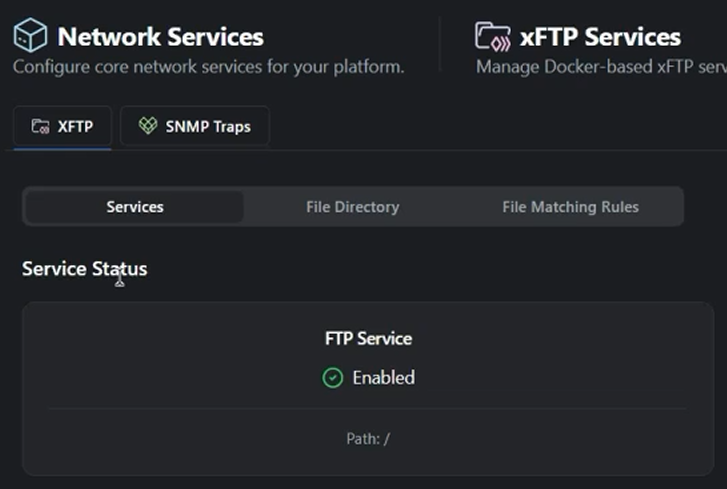
Task: Go to the File Directory tab
Action: pyautogui.click(x=352, y=207)
